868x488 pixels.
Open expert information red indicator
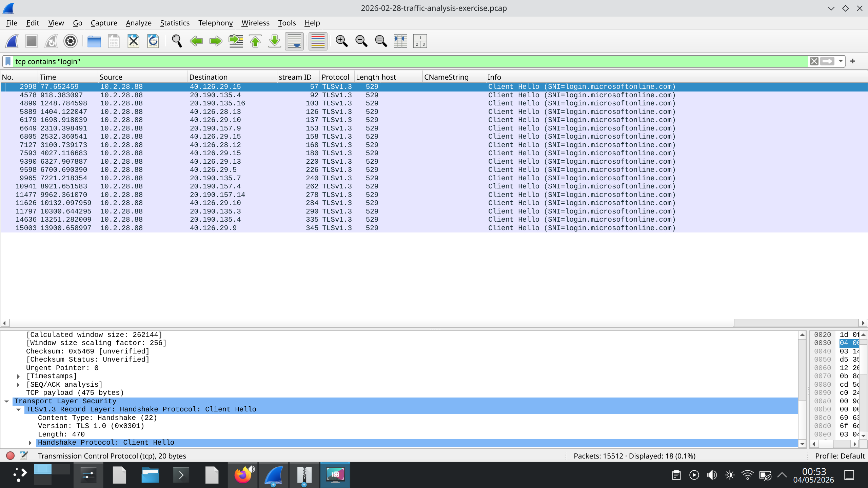coord(10,455)
